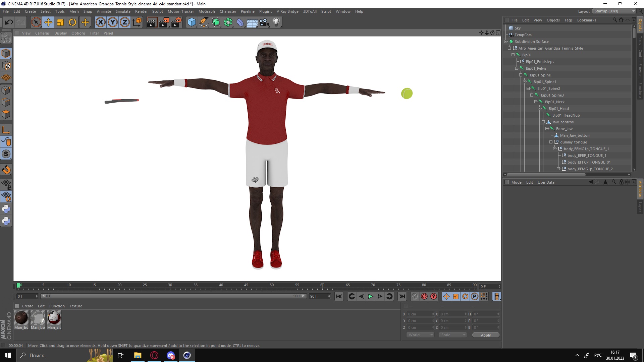Collapse Subdivision Surface in tree
Image resolution: width=644 pixels, height=362 pixels.
[506, 42]
